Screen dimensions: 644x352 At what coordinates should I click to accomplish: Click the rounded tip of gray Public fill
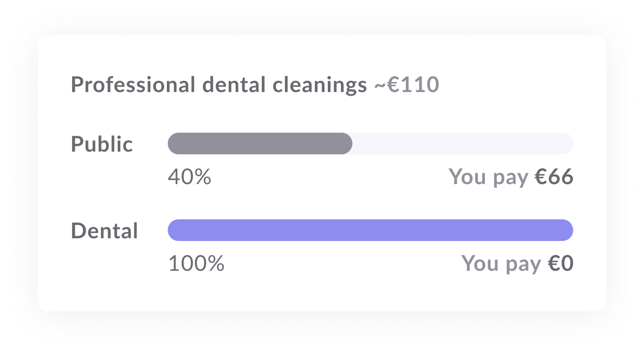tap(346, 144)
